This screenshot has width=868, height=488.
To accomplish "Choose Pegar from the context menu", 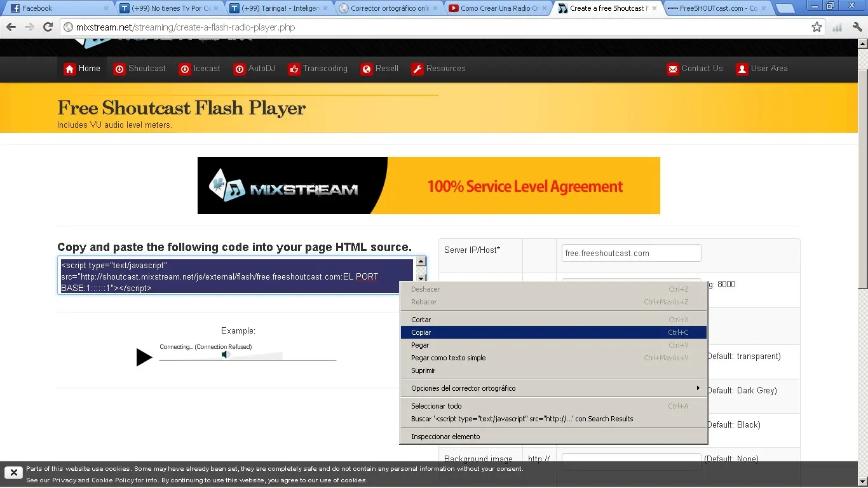I will point(553,345).
